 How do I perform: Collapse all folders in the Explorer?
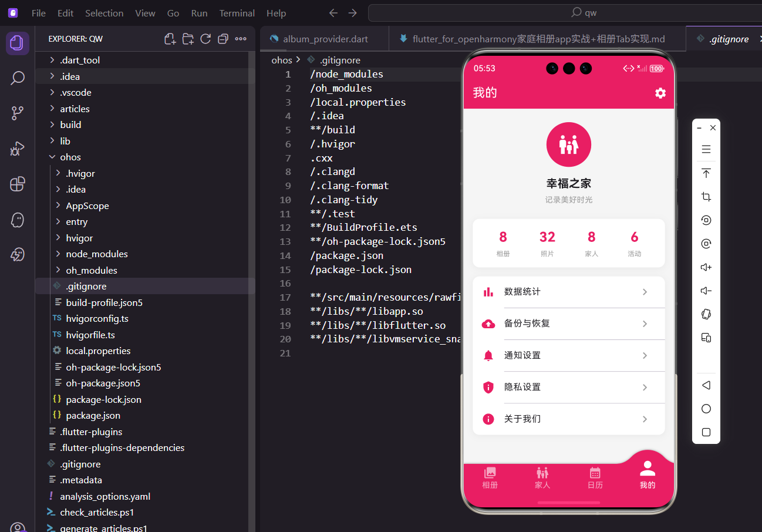coord(222,39)
